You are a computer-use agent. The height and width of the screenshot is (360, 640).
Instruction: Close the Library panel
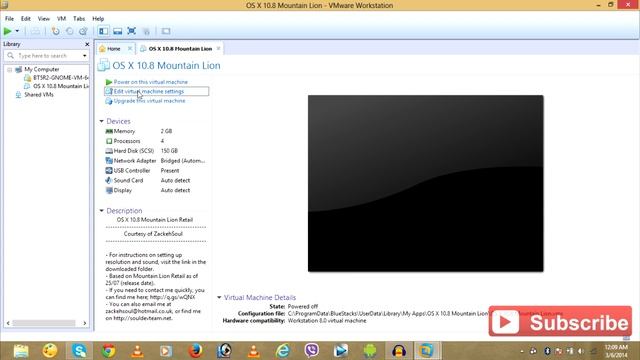[x=87, y=44]
